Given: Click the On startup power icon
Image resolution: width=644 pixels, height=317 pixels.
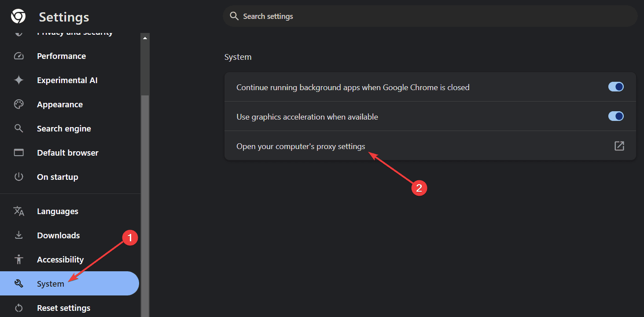Looking at the screenshot, I should [18, 177].
